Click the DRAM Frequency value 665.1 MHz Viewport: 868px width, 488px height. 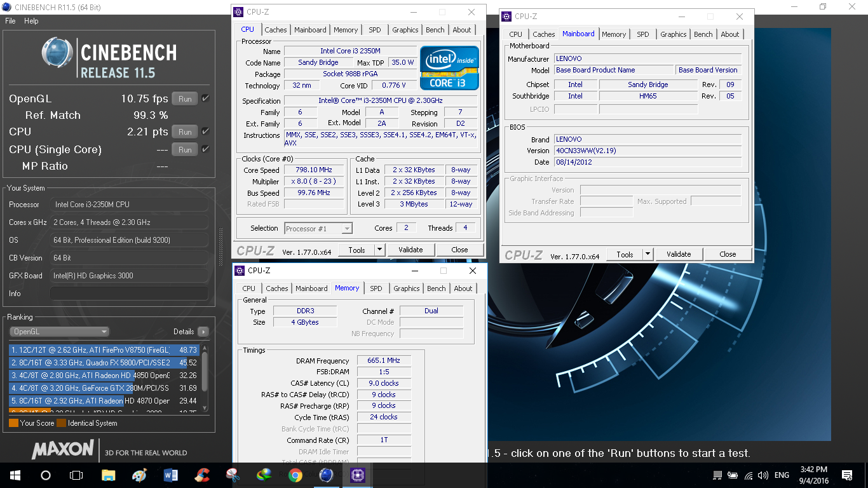[x=384, y=360]
